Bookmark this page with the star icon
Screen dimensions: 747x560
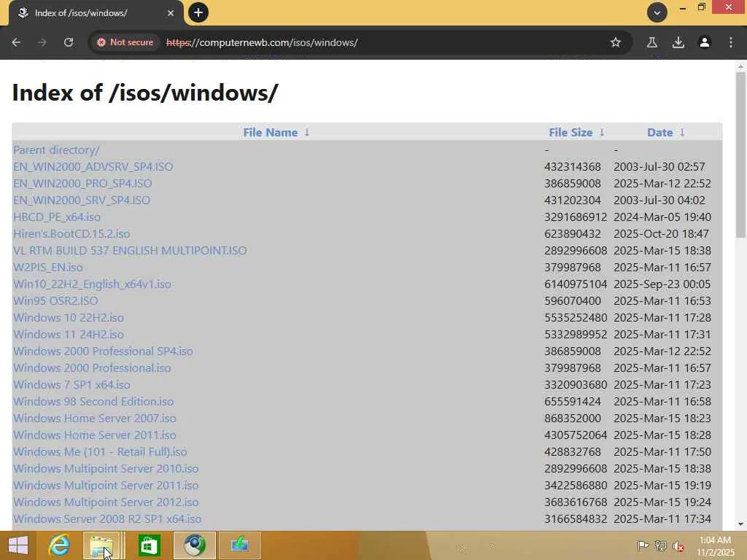click(x=616, y=42)
